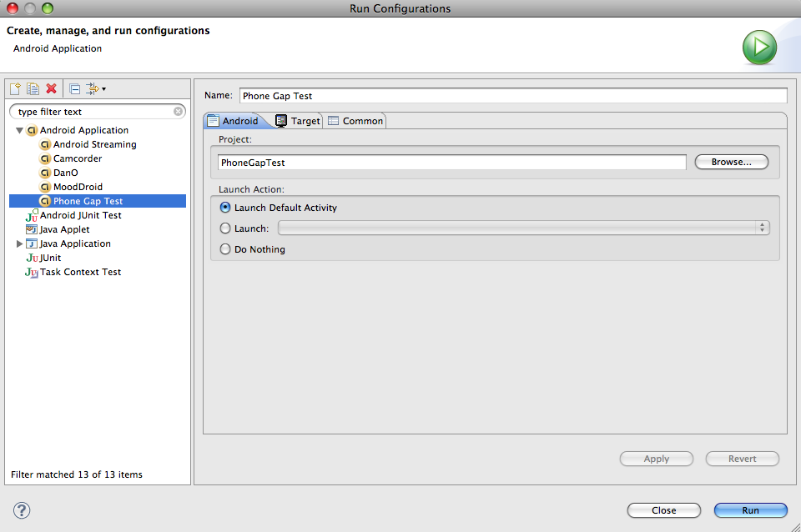Click the JUnit icon in tree
Screen dimensions: 801x532
[33, 258]
